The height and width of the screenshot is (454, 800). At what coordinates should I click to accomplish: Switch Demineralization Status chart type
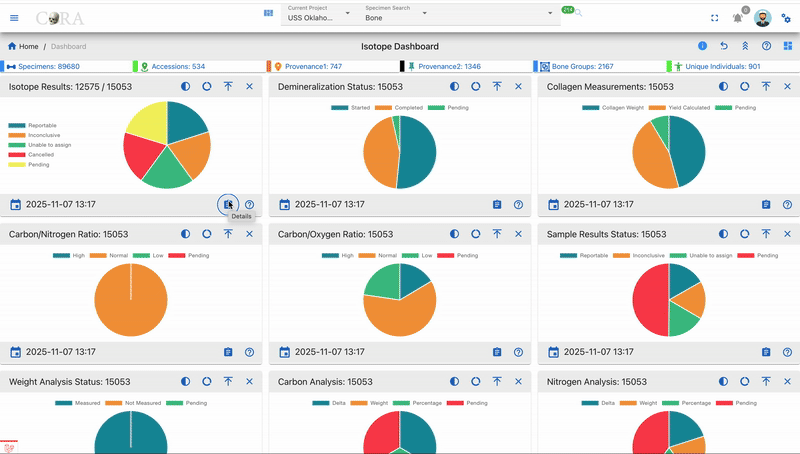476,86
